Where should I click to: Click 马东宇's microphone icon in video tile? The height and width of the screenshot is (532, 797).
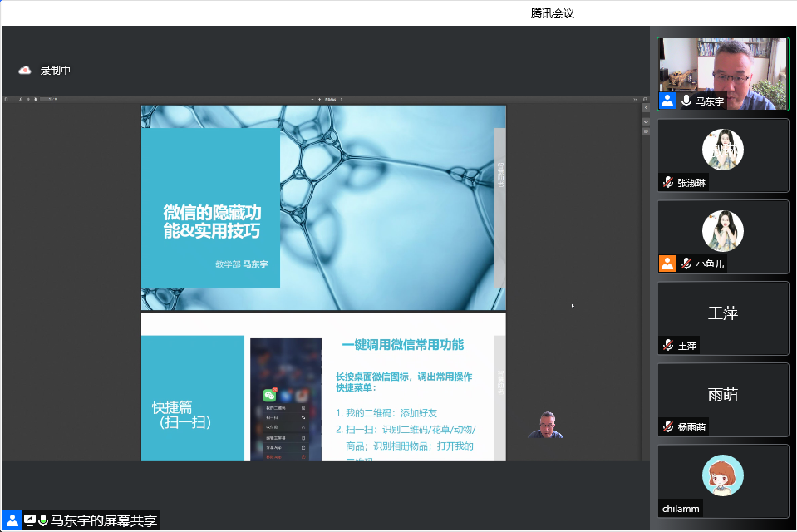point(686,101)
